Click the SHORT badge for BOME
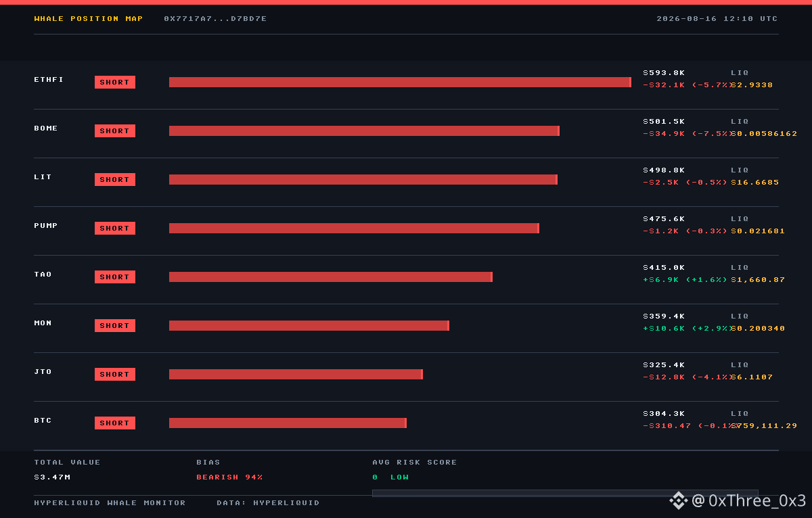Screen dimensions: 812x518 pos(115,131)
